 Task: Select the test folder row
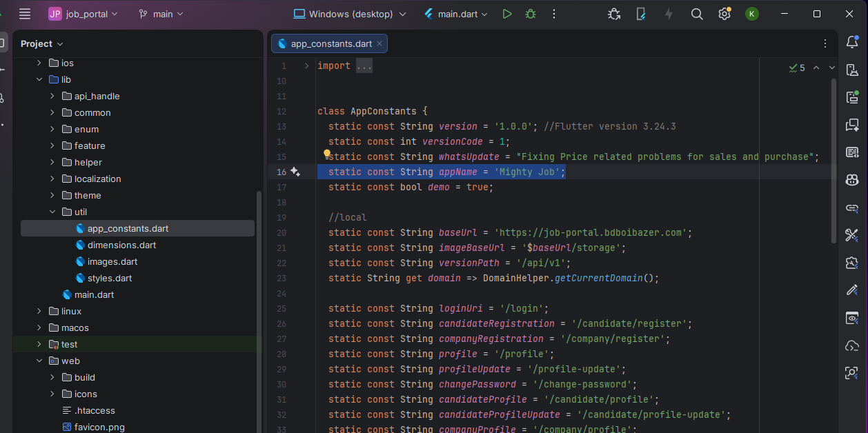pyautogui.click(x=137, y=344)
